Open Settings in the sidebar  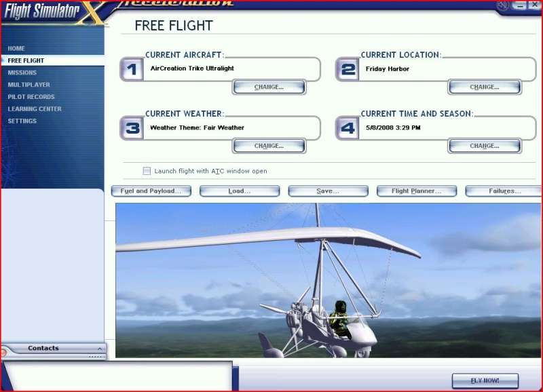tap(22, 121)
